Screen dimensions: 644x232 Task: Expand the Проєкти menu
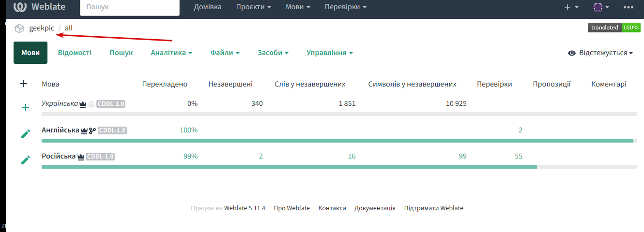tap(254, 7)
